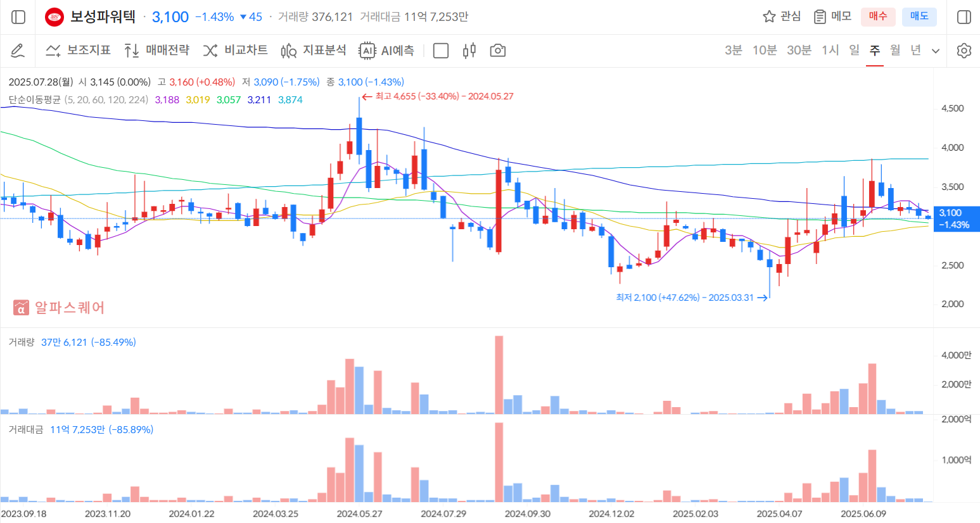Click the 20-period MA value 3,019
The width and height of the screenshot is (980, 523).
point(198,100)
